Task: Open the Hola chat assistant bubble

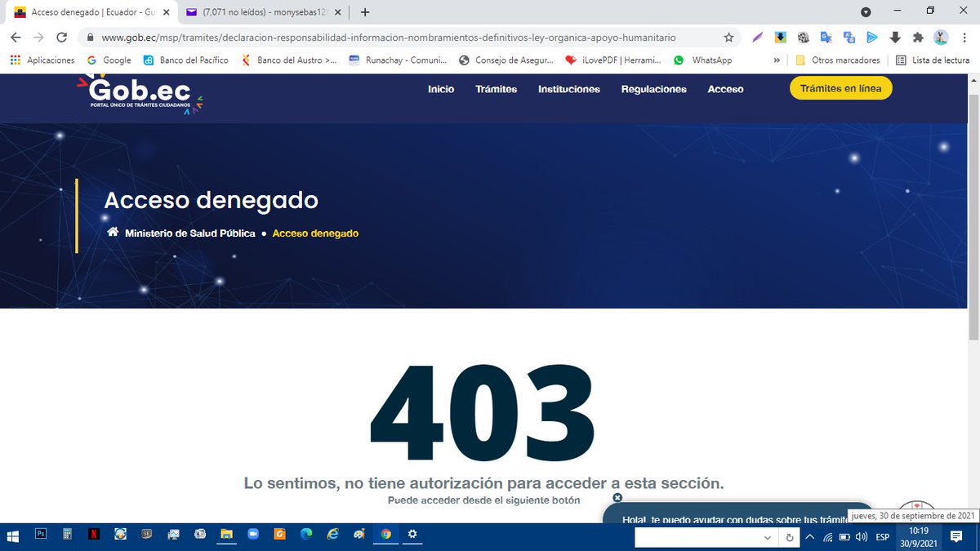Action: (x=739, y=513)
